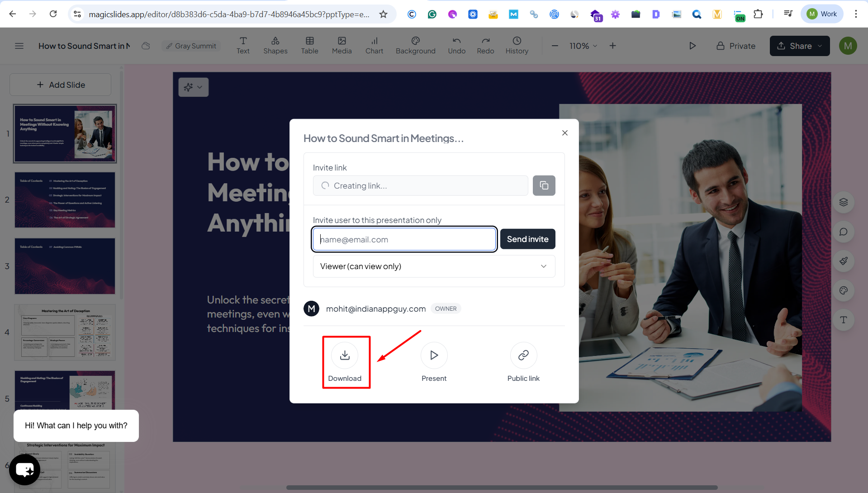This screenshot has height=493, width=868.
Task: Open the typography T icon
Action: (x=844, y=320)
